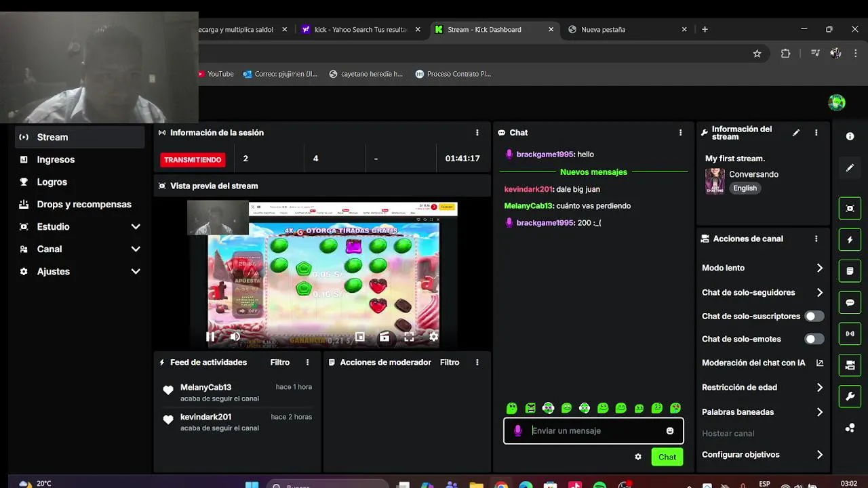Switch to Stream - Kick Dashboard tab
This screenshot has height=488, width=868.
click(x=494, y=30)
